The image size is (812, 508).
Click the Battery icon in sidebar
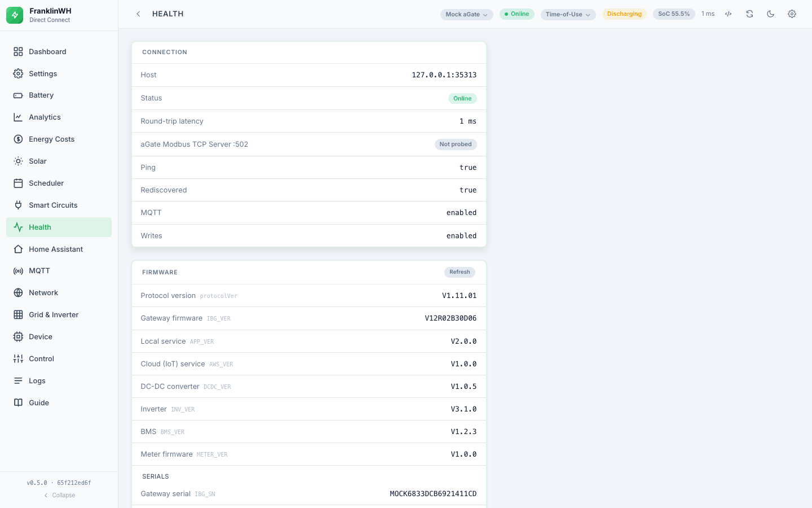point(18,95)
